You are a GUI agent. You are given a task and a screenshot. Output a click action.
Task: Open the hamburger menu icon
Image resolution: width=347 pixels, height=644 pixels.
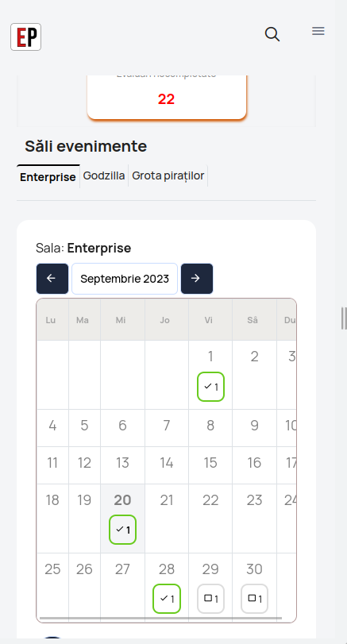[318, 31]
